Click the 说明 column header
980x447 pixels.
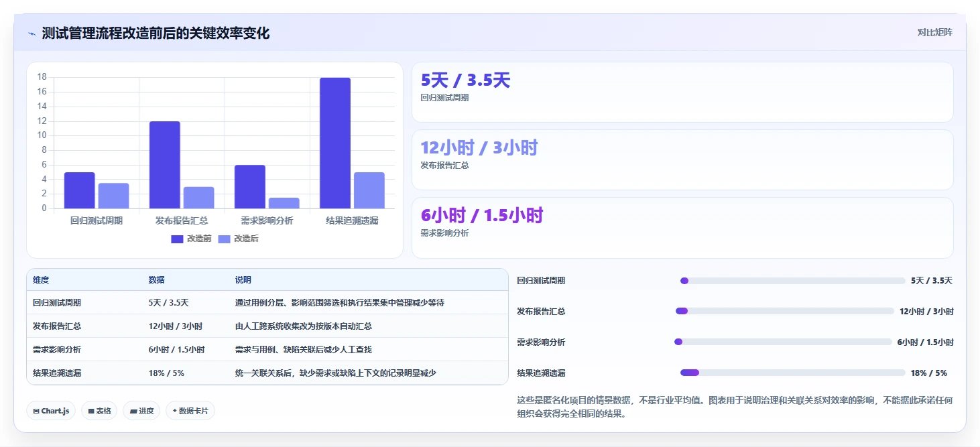(243, 280)
